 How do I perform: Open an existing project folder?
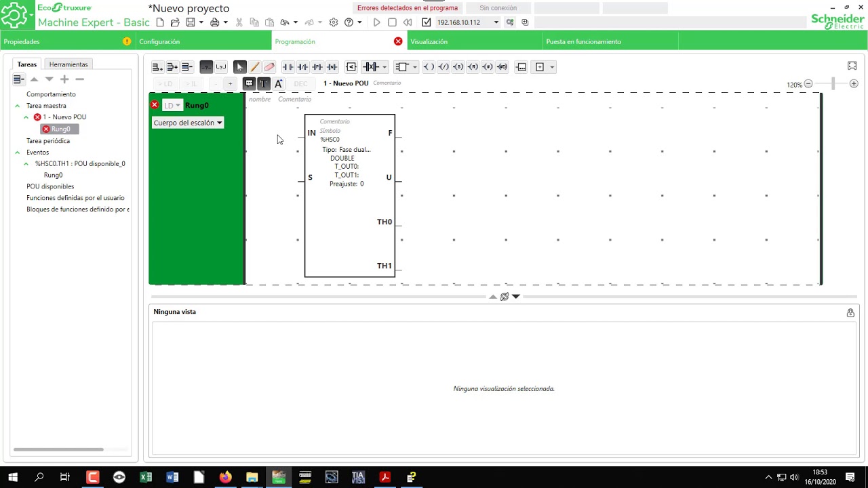click(x=175, y=22)
